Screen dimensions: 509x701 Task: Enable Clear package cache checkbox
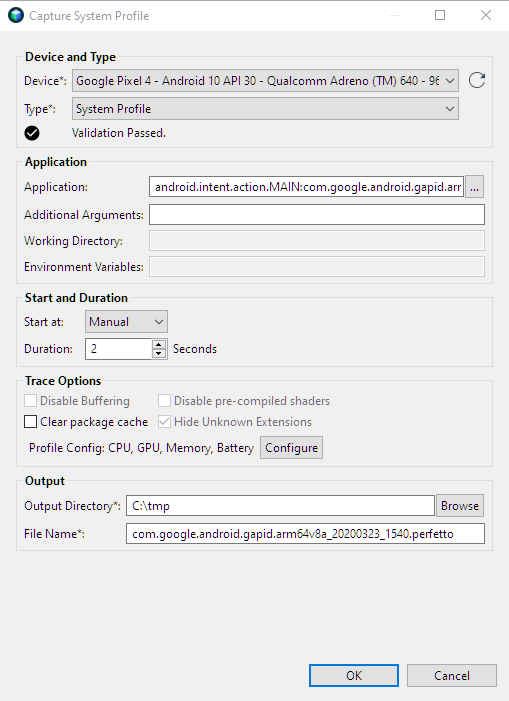(30, 422)
